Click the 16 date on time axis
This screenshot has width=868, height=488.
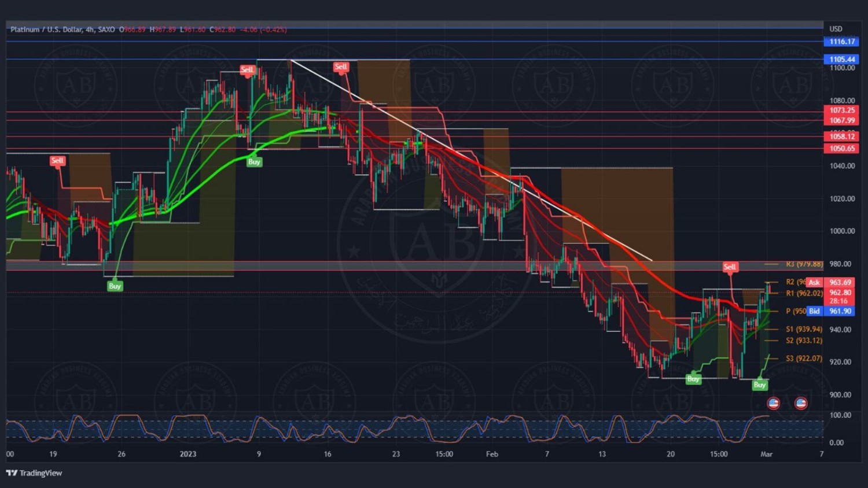(x=328, y=454)
